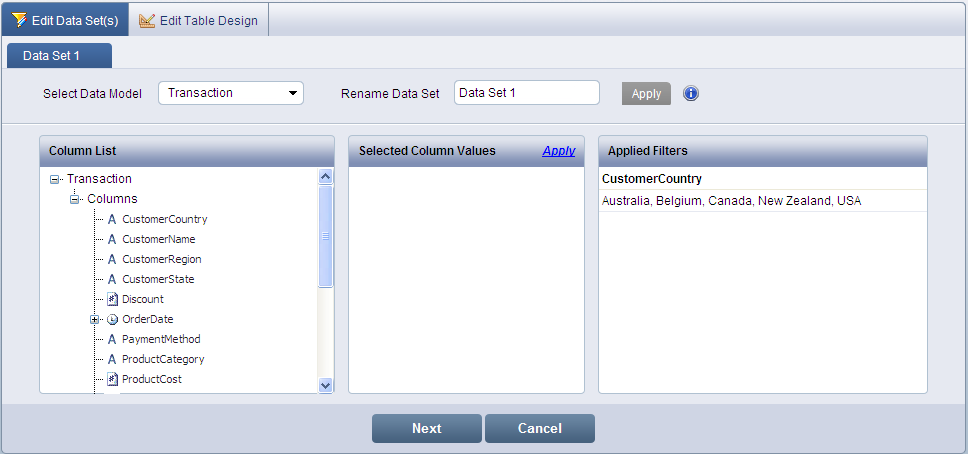
Task: Expand the OrderDate tree node
Action: click(x=95, y=319)
